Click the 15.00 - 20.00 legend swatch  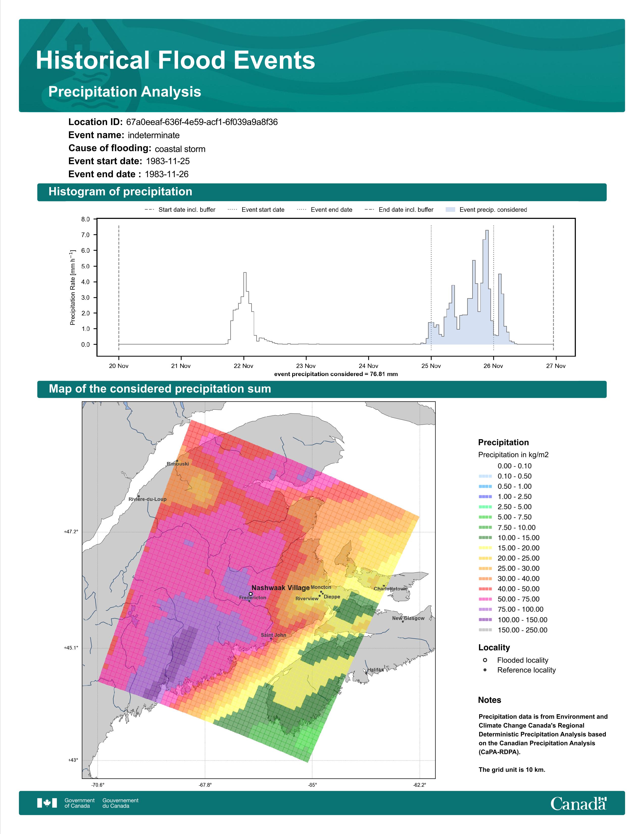click(485, 548)
